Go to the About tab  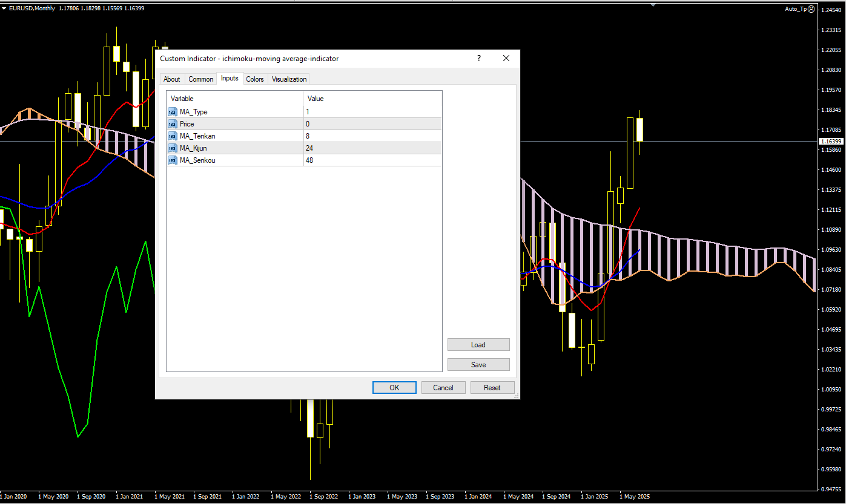(171, 79)
